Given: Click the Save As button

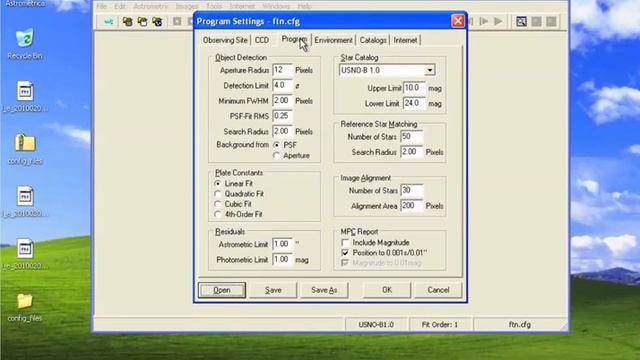Looking at the screenshot, I should [x=324, y=290].
